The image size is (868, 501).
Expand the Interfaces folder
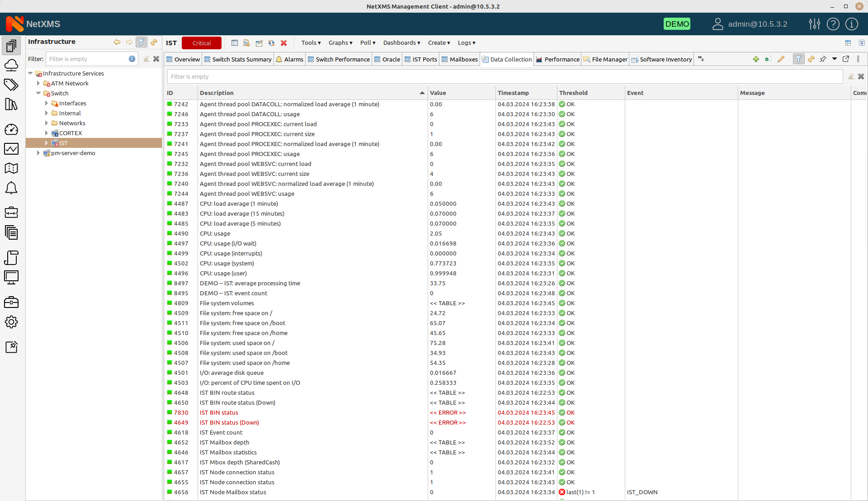coord(47,103)
